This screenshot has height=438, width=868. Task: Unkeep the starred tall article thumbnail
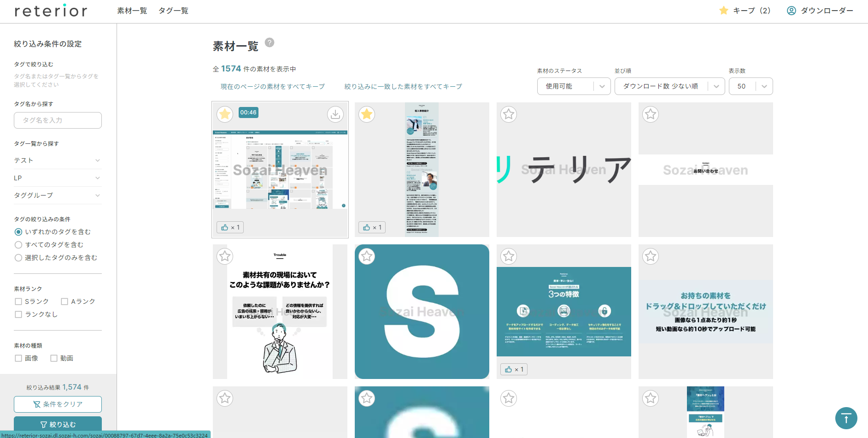click(367, 114)
